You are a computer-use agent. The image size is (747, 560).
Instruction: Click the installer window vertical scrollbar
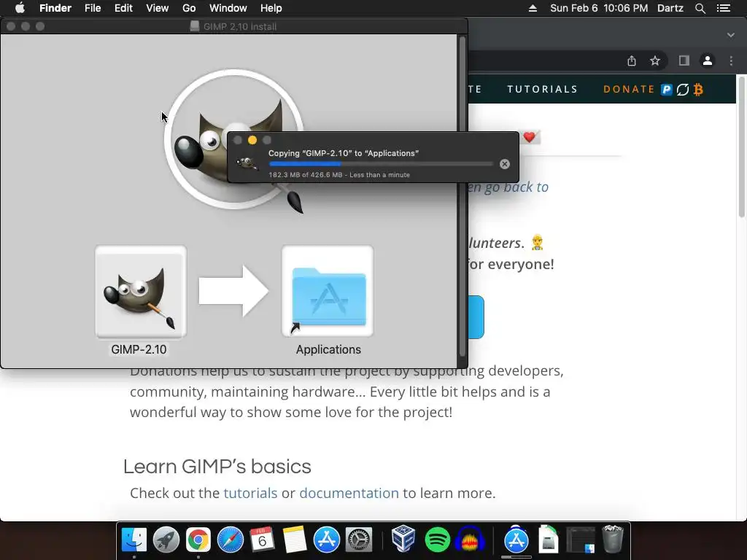click(x=462, y=196)
